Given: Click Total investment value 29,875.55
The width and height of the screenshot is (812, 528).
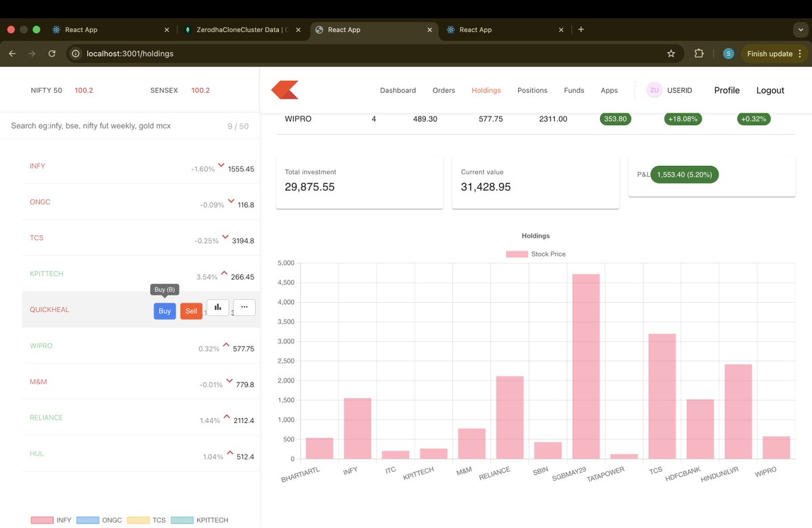Looking at the screenshot, I should coord(309,187).
